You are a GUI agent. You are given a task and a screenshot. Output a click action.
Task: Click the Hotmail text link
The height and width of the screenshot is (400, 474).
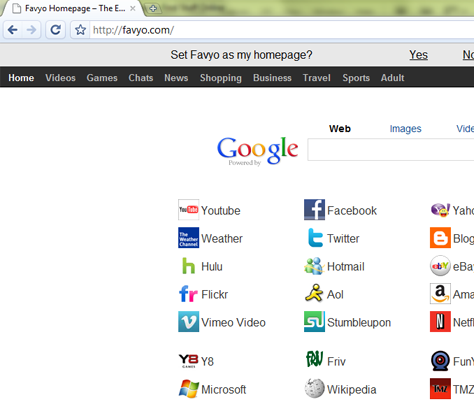(346, 267)
